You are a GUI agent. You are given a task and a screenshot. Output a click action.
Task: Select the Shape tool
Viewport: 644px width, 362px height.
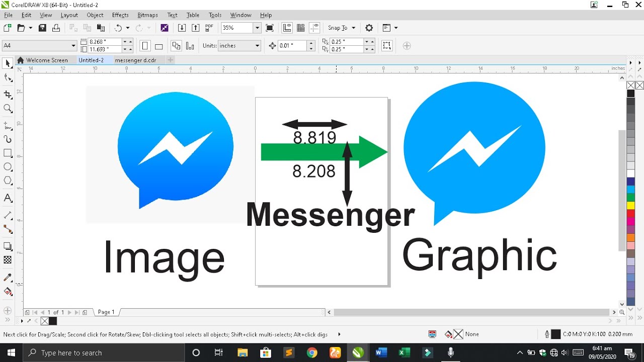pyautogui.click(x=8, y=78)
